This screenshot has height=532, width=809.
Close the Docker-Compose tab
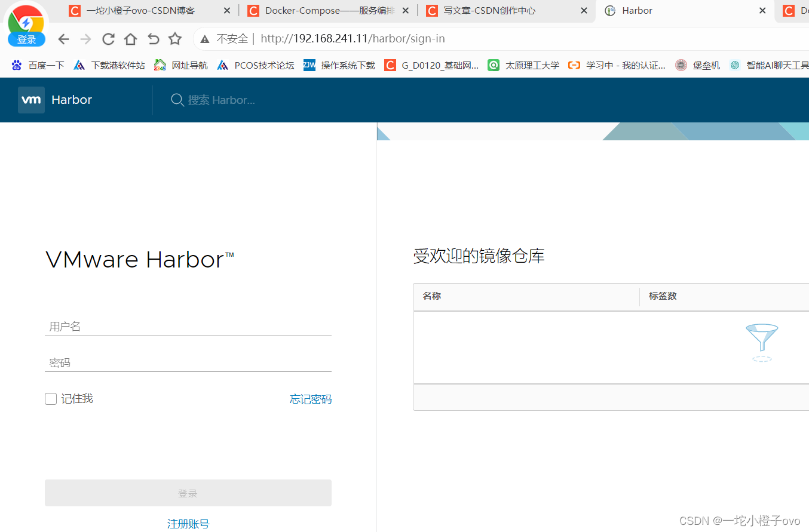click(x=406, y=11)
